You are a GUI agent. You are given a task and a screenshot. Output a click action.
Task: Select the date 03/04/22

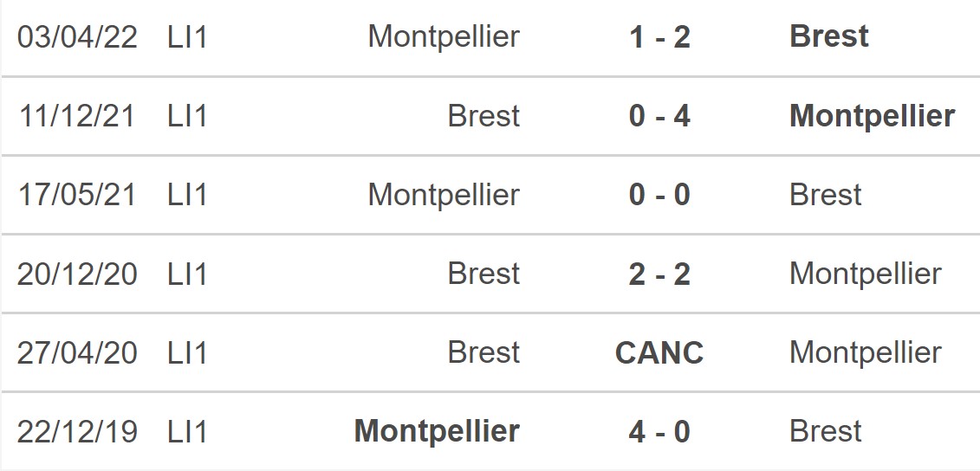click(77, 37)
